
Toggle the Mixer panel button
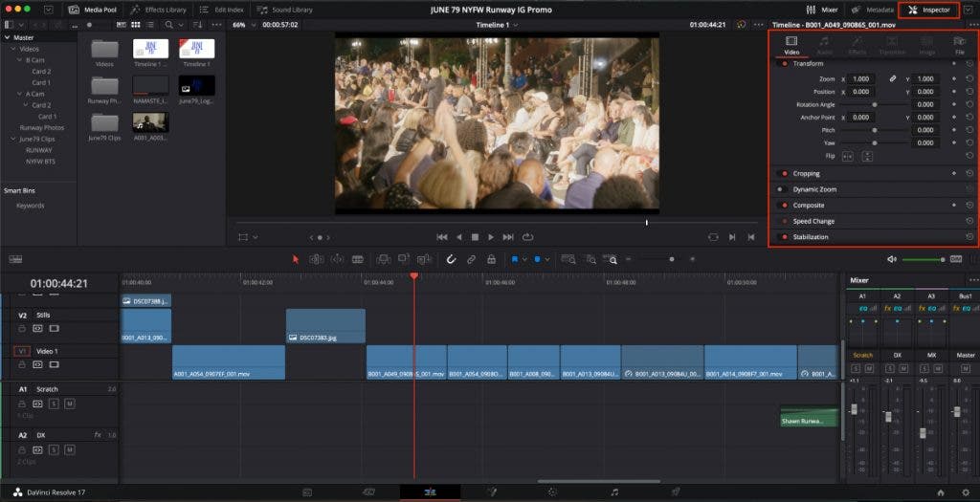click(x=822, y=10)
